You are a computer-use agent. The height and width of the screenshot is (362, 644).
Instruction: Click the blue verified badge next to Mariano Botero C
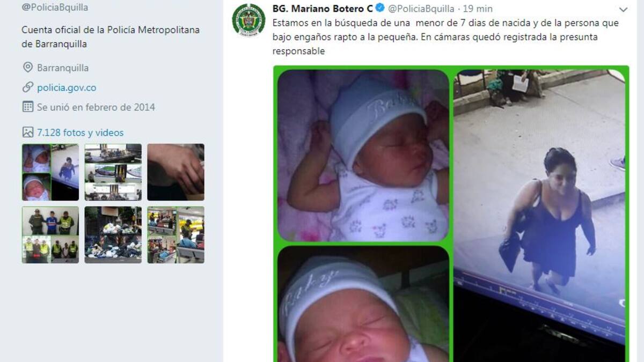[380, 9]
